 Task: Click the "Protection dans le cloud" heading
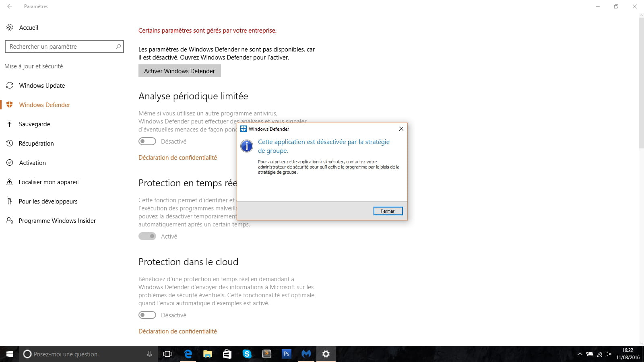click(x=188, y=262)
